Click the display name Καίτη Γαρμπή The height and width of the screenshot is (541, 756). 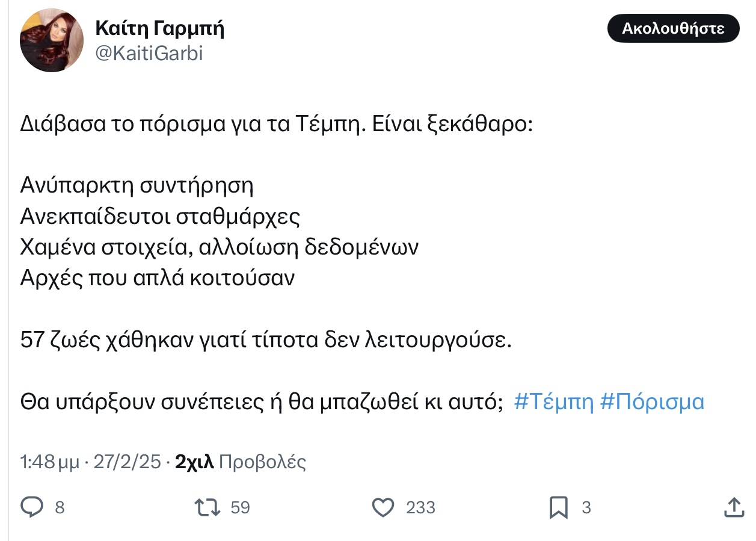(x=159, y=28)
